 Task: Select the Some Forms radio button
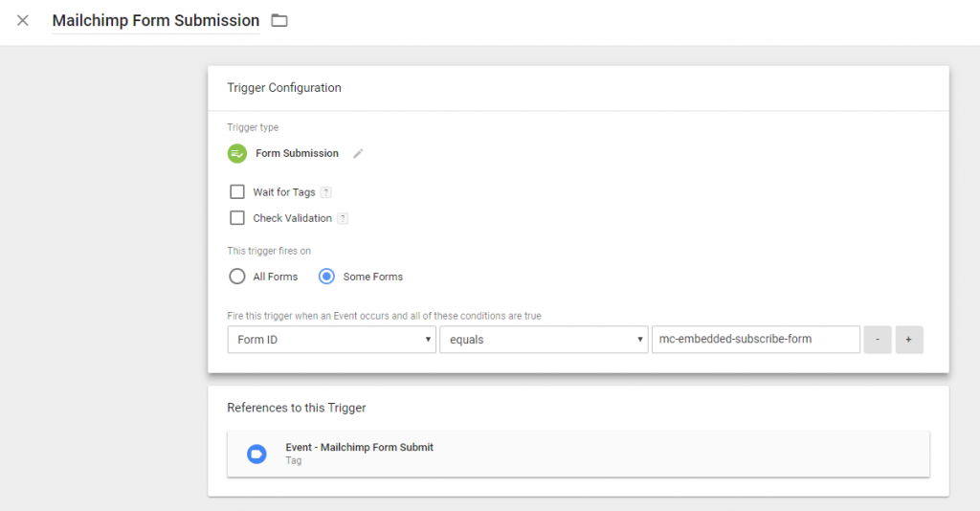[x=327, y=277]
